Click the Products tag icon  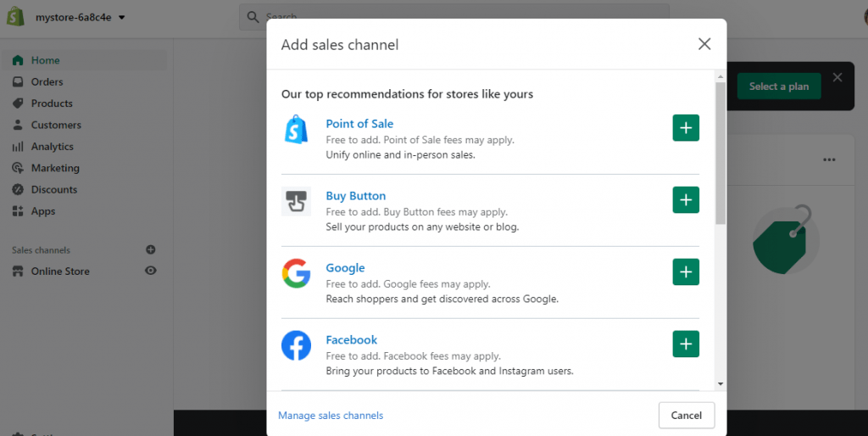18,103
